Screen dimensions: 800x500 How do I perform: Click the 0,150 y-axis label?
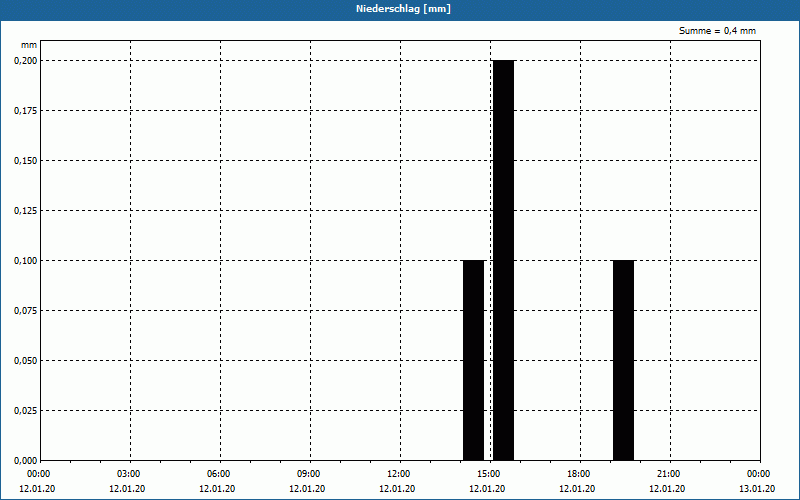coord(26,161)
